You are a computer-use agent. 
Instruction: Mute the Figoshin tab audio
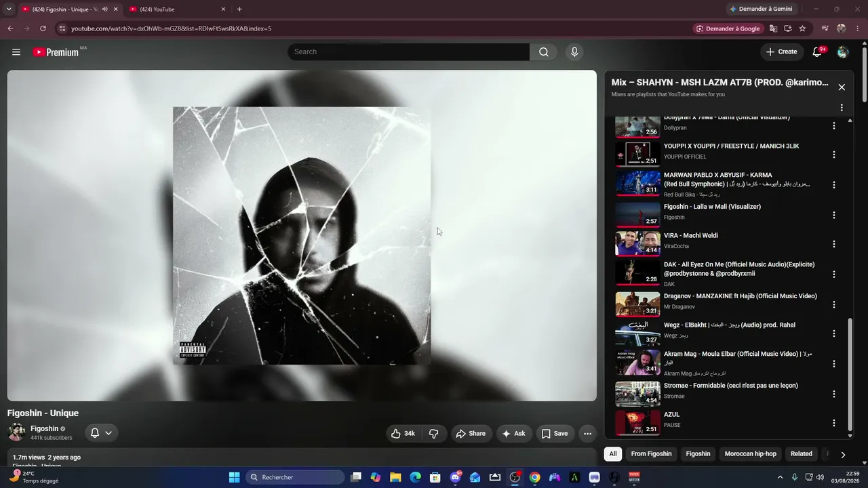point(105,9)
